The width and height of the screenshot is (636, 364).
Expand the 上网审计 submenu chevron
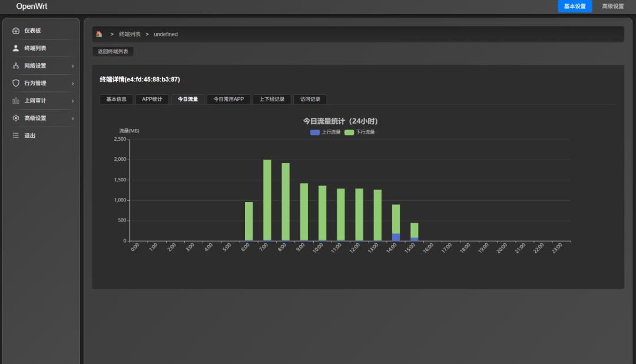point(72,101)
